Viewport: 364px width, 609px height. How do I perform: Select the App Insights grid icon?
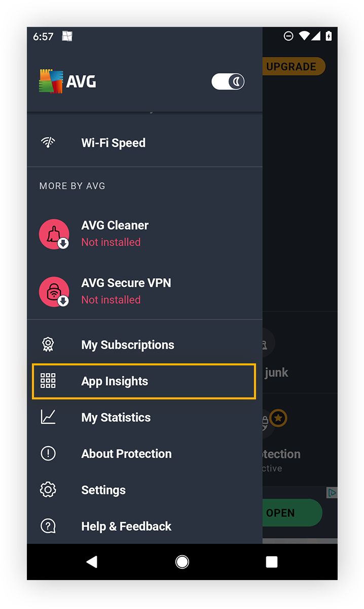[x=48, y=381]
